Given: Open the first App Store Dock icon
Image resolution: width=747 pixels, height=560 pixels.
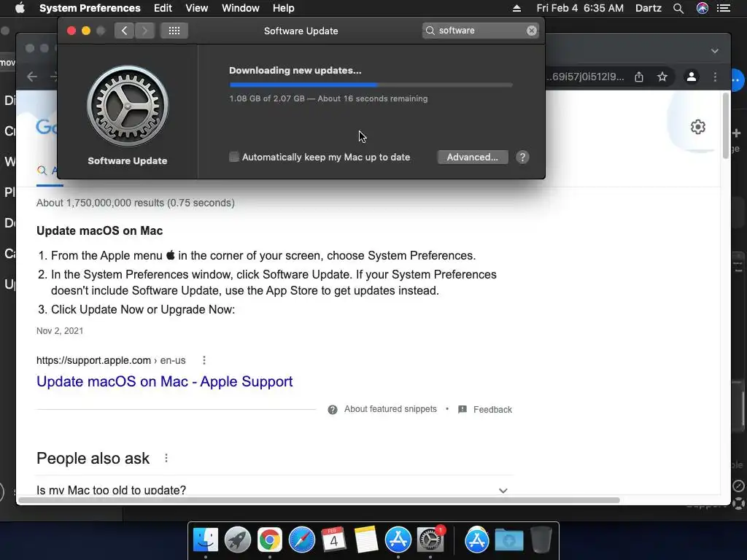Looking at the screenshot, I should tap(398, 540).
